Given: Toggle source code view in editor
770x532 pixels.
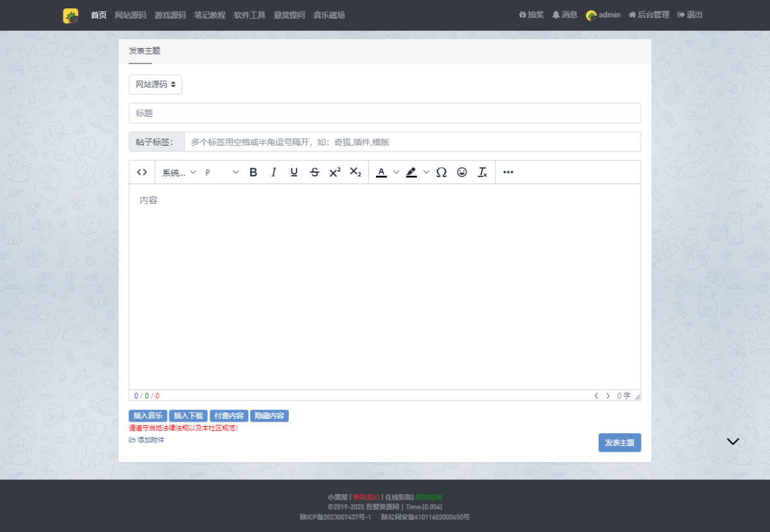Looking at the screenshot, I should pos(142,172).
